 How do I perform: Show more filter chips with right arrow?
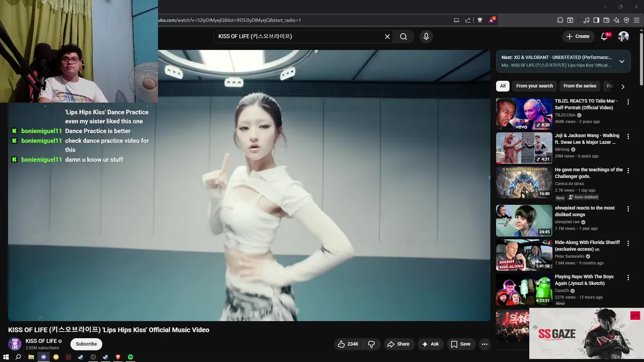[623, 86]
